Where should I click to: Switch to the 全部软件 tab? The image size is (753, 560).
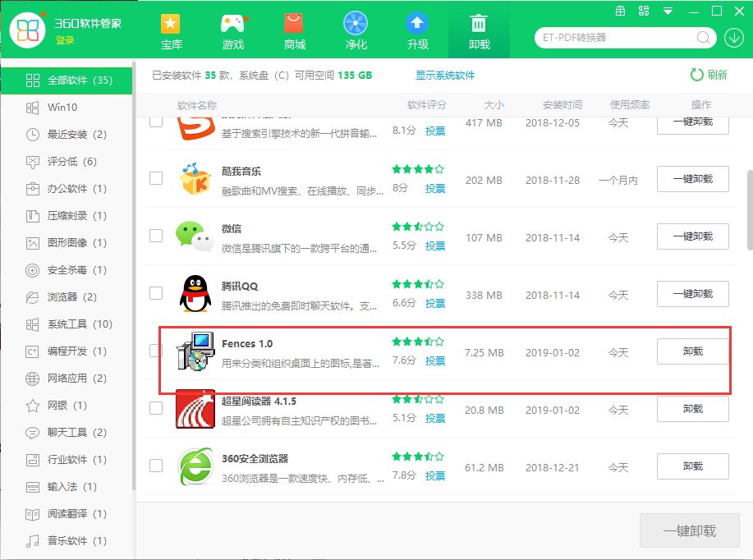click(x=60, y=80)
